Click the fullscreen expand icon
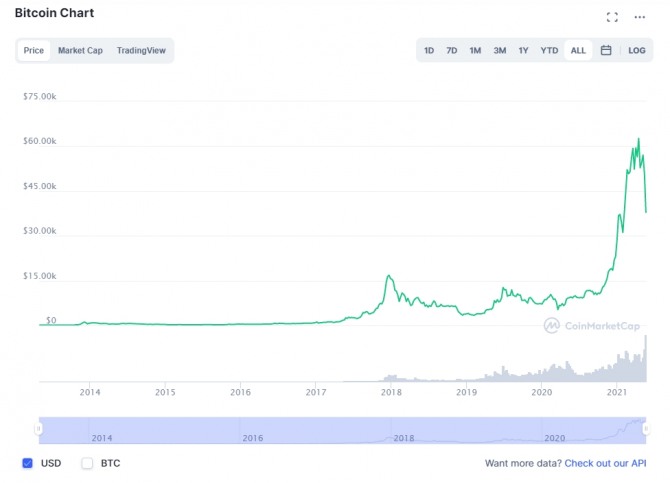The width and height of the screenshot is (670, 483). (x=612, y=17)
